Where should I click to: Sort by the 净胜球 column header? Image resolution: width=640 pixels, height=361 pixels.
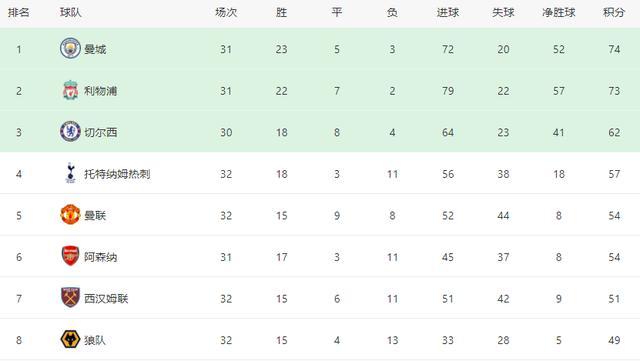(559, 13)
